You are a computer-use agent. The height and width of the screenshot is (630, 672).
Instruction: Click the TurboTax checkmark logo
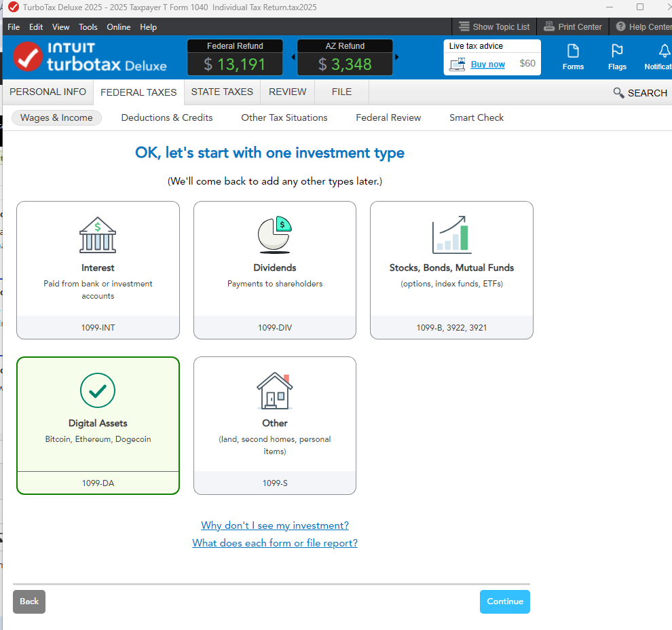(28, 57)
